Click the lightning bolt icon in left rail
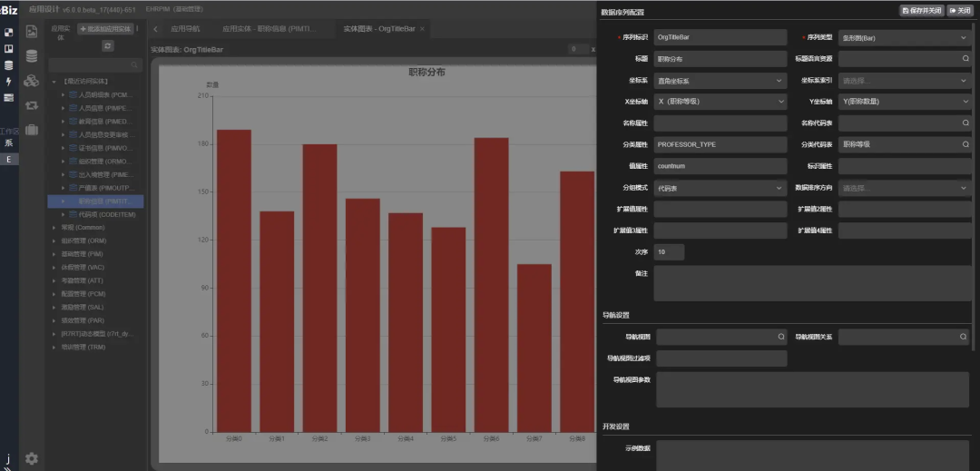The image size is (980, 471). point(9,81)
